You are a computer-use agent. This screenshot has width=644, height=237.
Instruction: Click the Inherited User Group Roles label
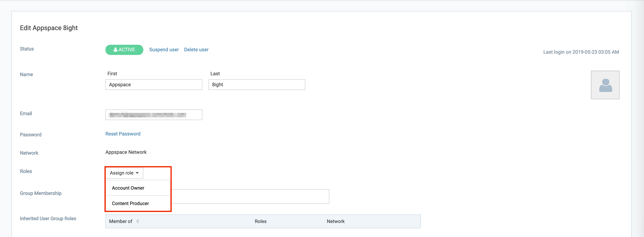point(48,218)
